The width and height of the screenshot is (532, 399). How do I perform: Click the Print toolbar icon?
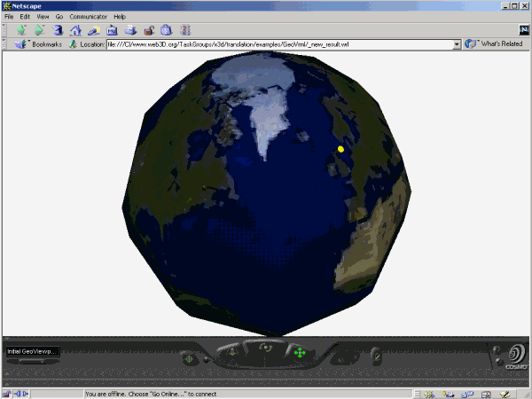point(129,30)
